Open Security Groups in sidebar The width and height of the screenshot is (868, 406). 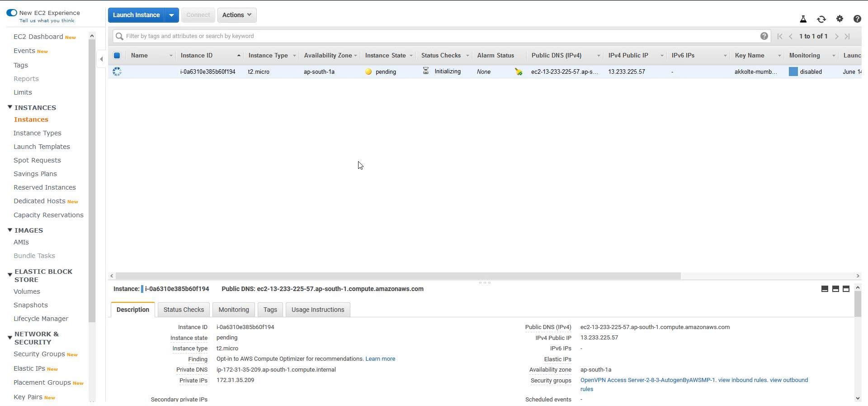39,354
